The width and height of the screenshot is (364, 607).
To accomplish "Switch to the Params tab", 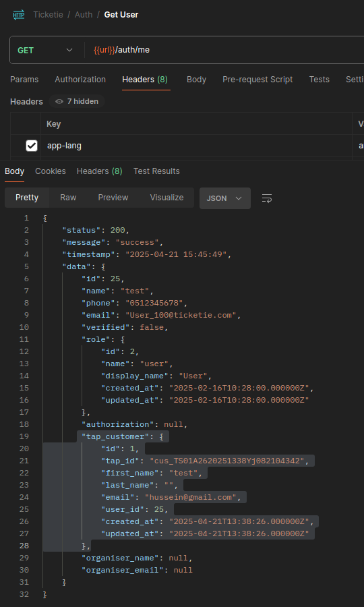I will tap(24, 80).
